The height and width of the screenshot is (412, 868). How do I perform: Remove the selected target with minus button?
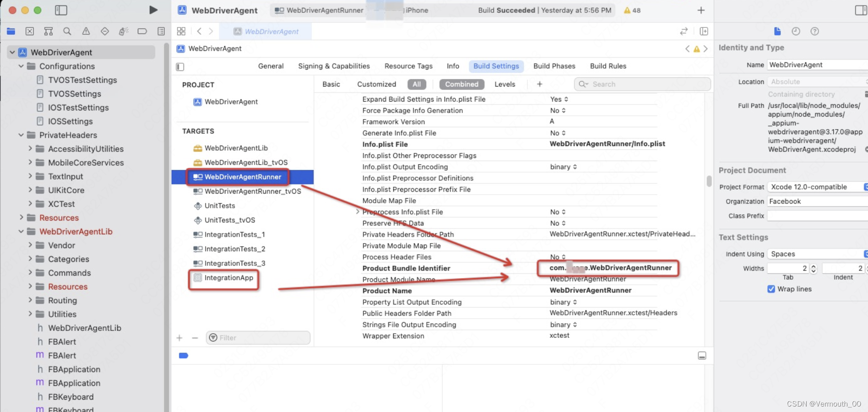195,338
